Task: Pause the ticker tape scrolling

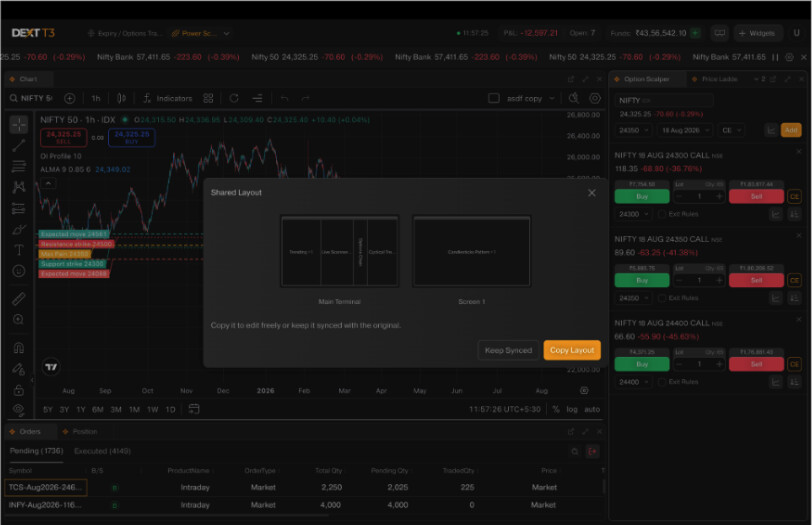Action: click(775, 57)
